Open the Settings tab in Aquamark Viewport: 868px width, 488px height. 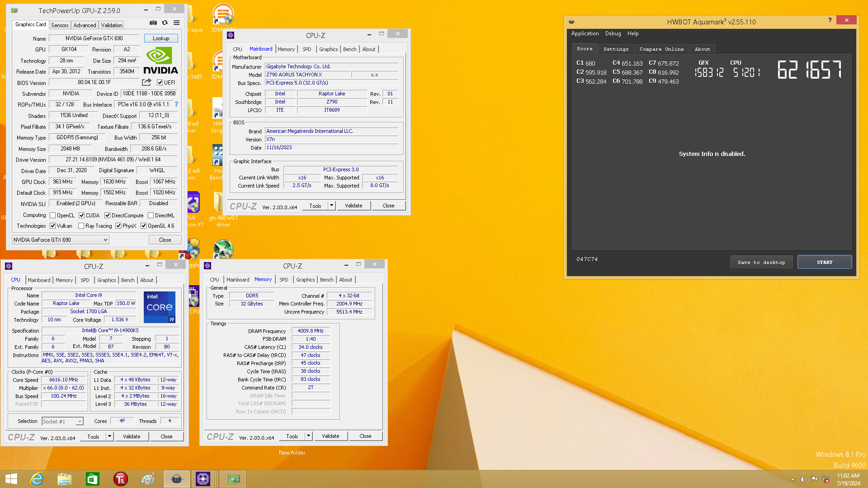point(616,49)
